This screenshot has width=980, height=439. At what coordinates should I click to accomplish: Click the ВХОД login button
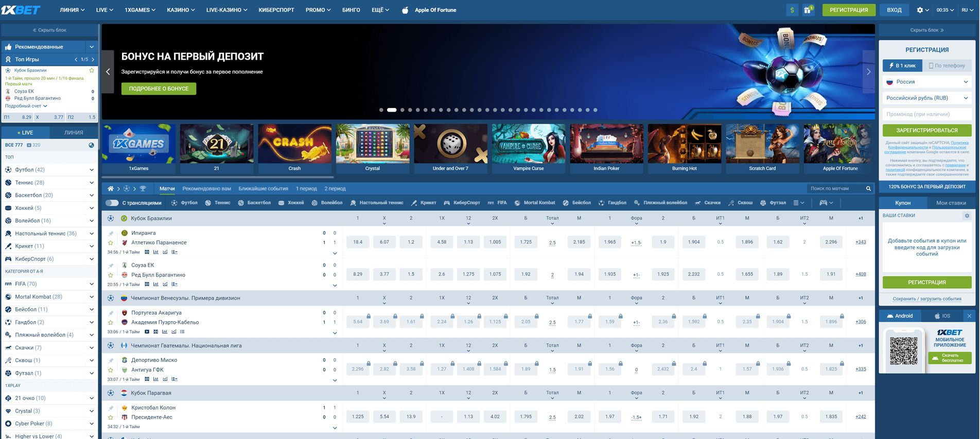tap(894, 10)
